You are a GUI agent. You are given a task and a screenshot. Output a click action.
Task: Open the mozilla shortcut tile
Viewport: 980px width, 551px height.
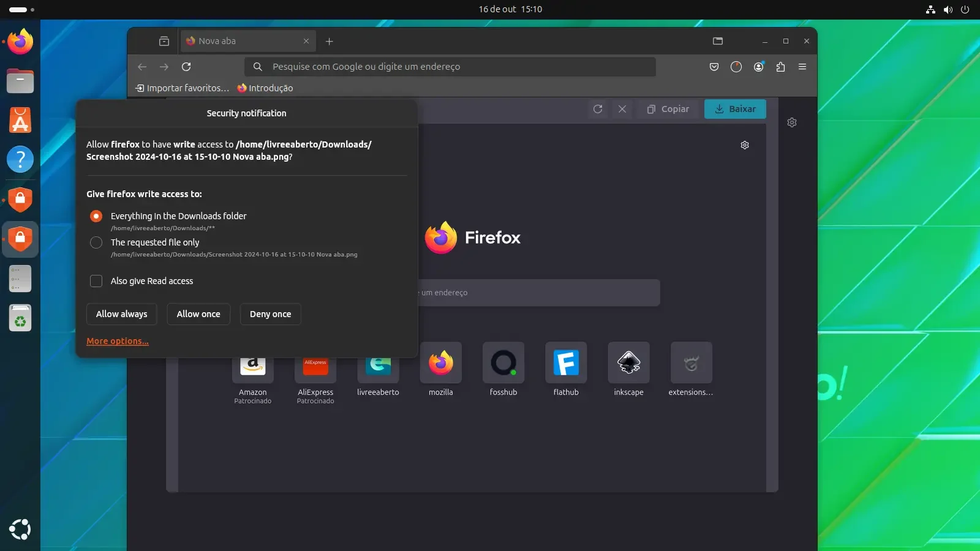coord(441,370)
